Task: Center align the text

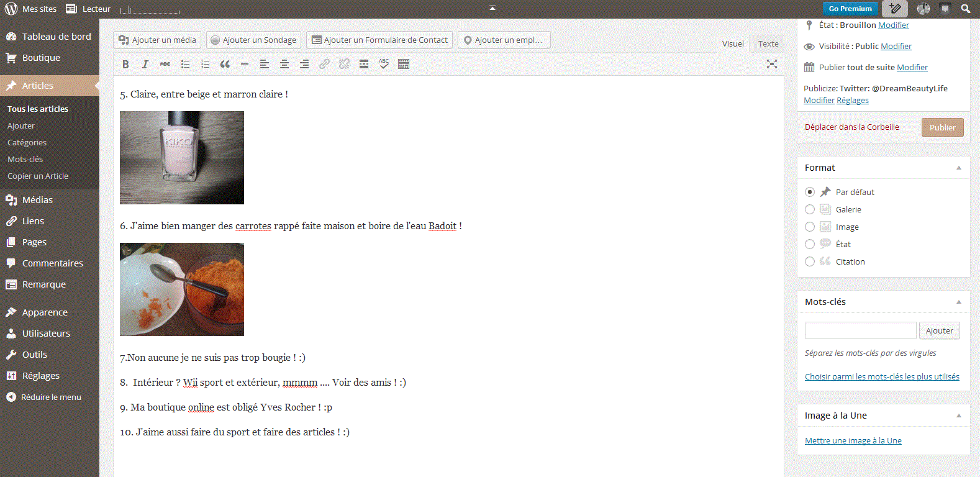Action: (x=284, y=64)
